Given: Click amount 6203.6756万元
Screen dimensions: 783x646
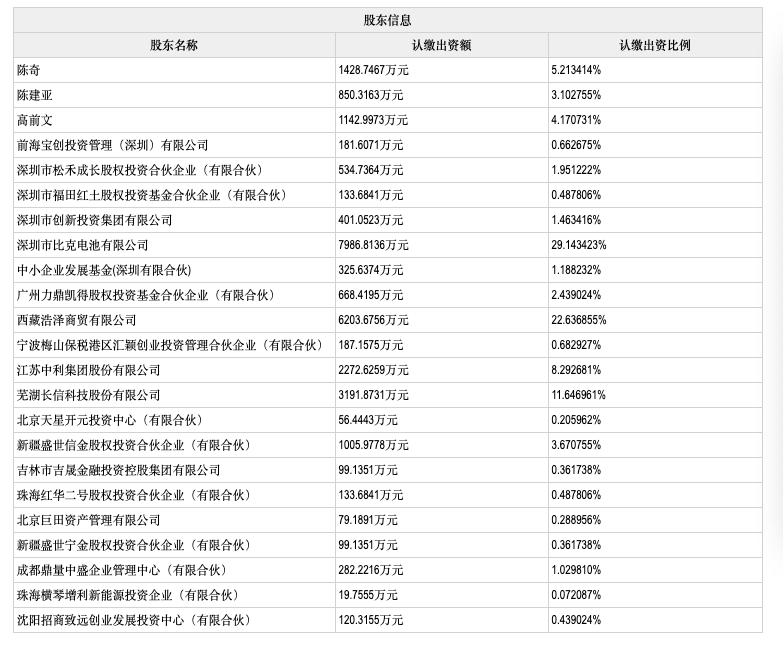Looking at the screenshot, I should [373, 320].
